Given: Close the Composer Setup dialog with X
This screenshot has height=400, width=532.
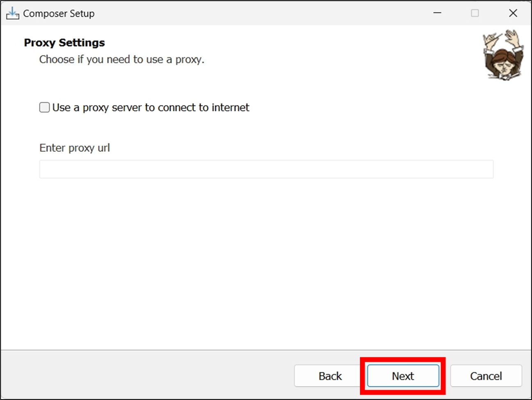Looking at the screenshot, I should coord(513,13).
